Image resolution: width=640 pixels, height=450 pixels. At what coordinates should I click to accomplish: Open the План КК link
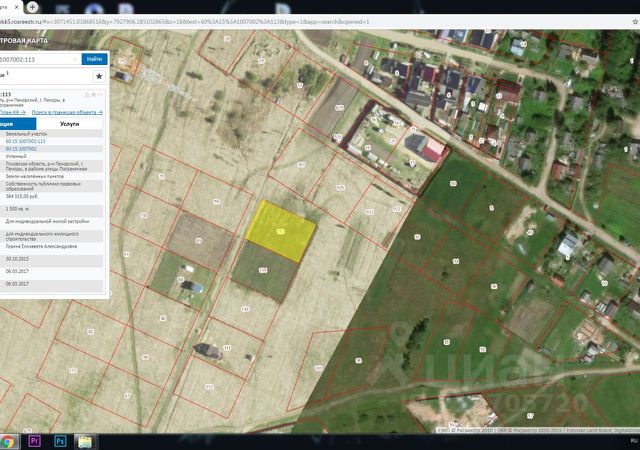10,112
